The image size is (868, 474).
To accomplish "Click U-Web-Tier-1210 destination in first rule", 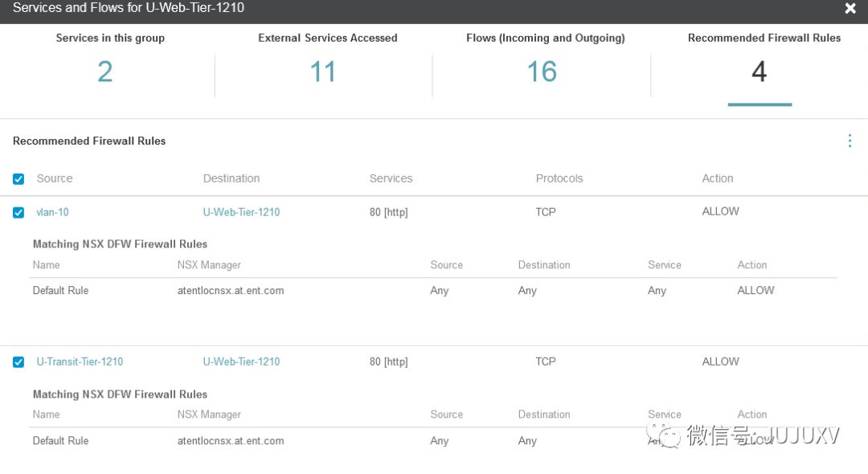I will (241, 212).
